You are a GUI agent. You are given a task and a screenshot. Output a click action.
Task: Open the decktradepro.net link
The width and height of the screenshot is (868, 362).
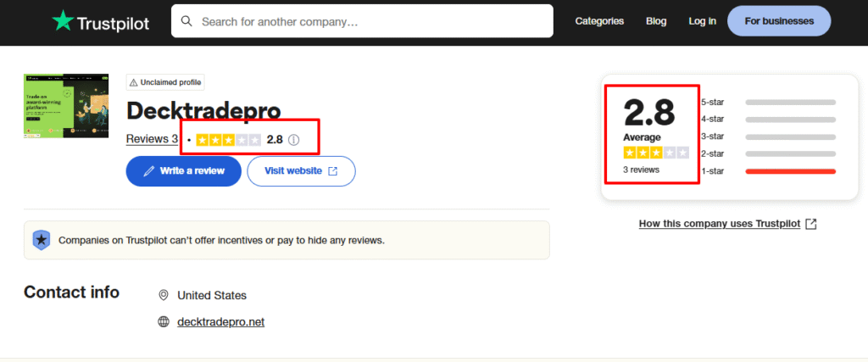[x=221, y=321]
